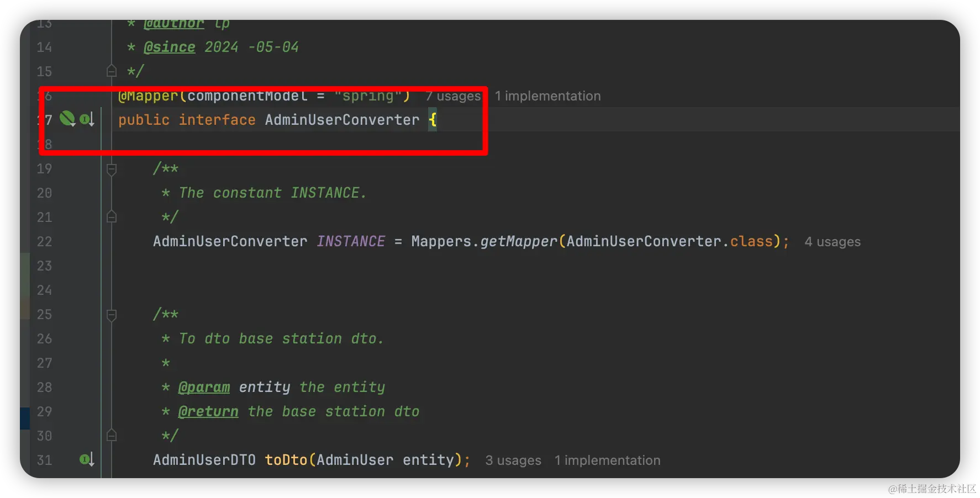
Task: Click the getMapper method call
Action: pyautogui.click(x=519, y=241)
